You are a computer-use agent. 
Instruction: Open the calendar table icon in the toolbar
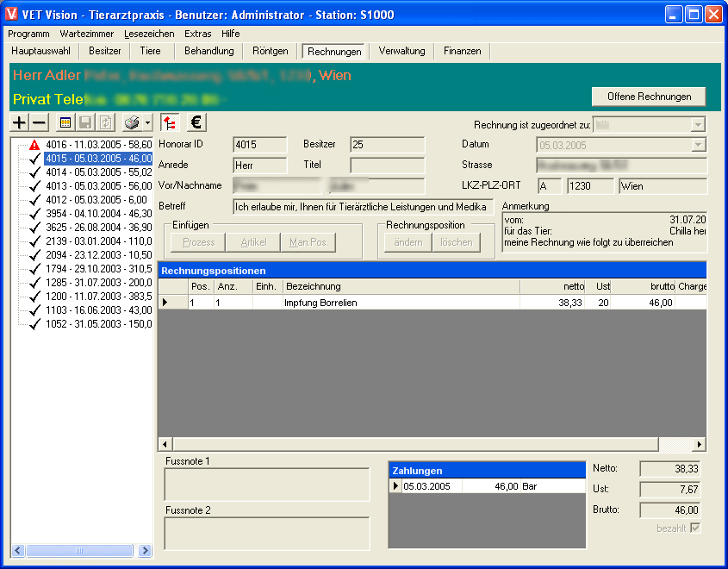(x=65, y=122)
